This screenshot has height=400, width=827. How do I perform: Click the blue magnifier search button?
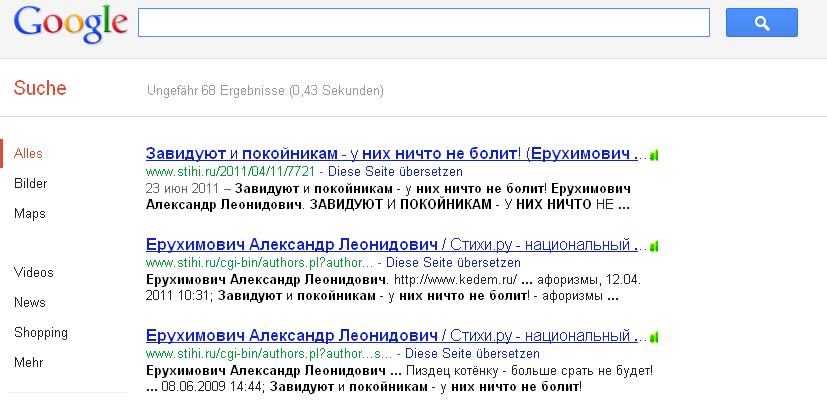tap(762, 23)
